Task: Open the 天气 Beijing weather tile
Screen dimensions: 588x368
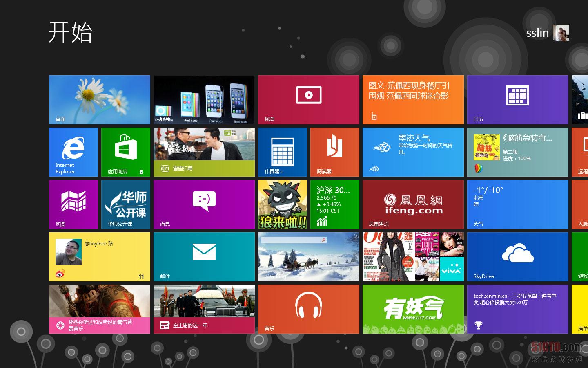Action: coord(518,204)
